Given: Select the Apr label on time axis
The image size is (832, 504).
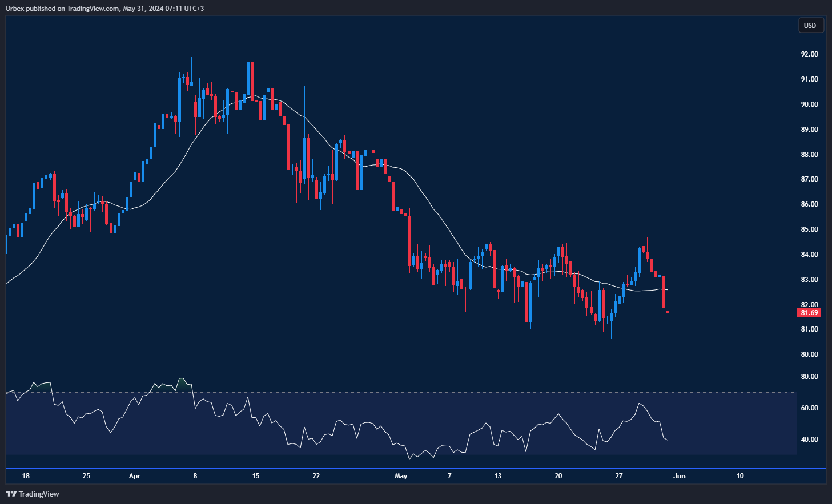Looking at the screenshot, I should (135, 476).
